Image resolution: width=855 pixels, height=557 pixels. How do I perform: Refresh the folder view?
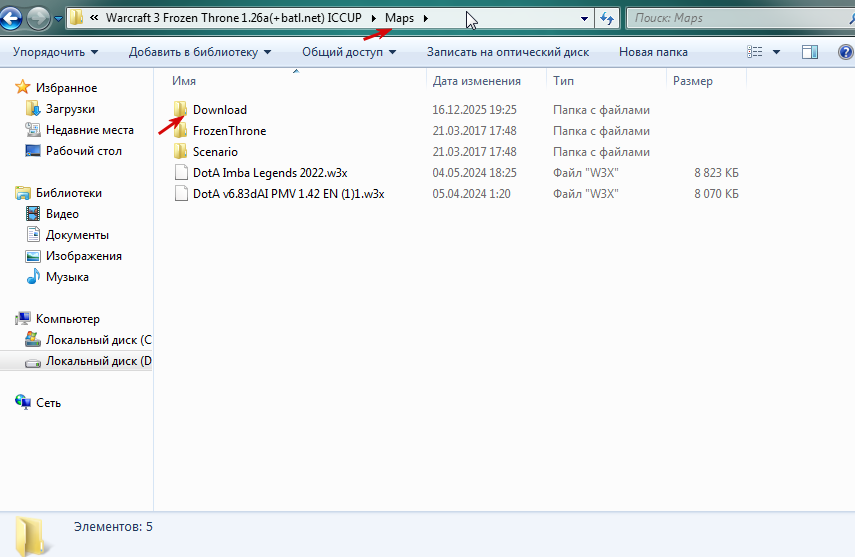pyautogui.click(x=607, y=19)
